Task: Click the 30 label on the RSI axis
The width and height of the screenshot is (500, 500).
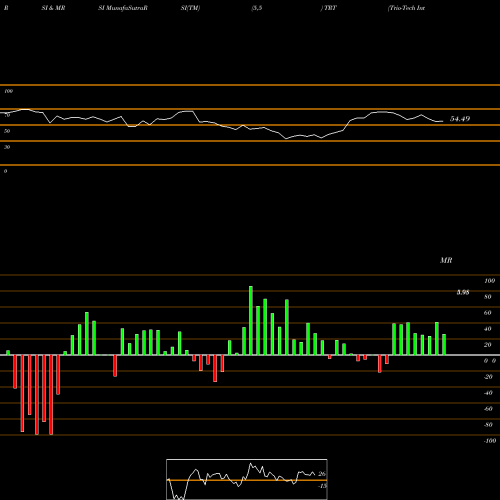Action: click(7, 147)
